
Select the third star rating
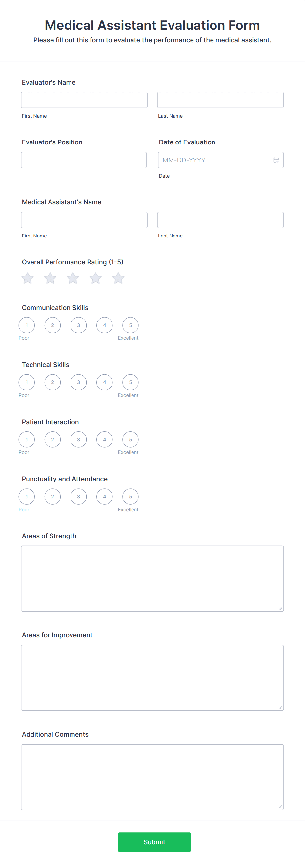tap(73, 278)
